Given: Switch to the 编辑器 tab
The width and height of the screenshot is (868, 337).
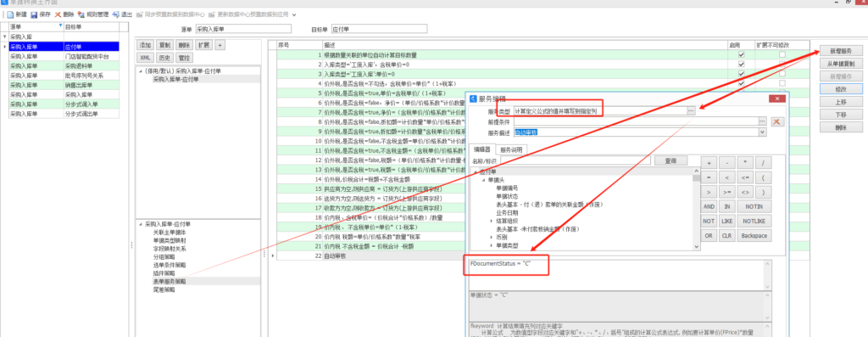Looking at the screenshot, I should [x=481, y=149].
